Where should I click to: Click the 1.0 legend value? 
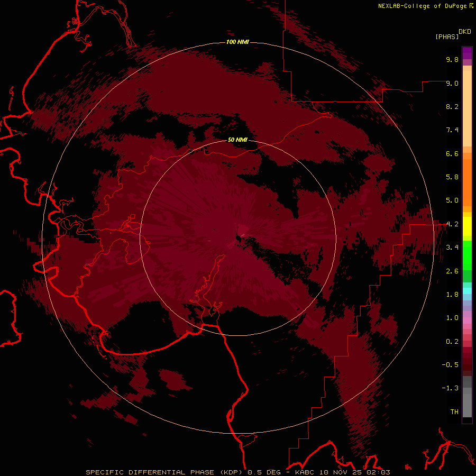tap(452, 318)
